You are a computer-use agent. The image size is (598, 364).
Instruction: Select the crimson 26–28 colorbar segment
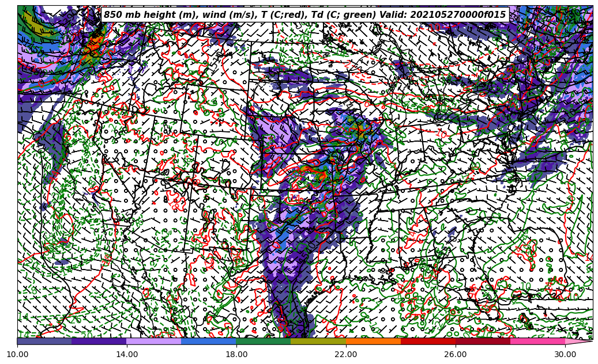[483, 341]
